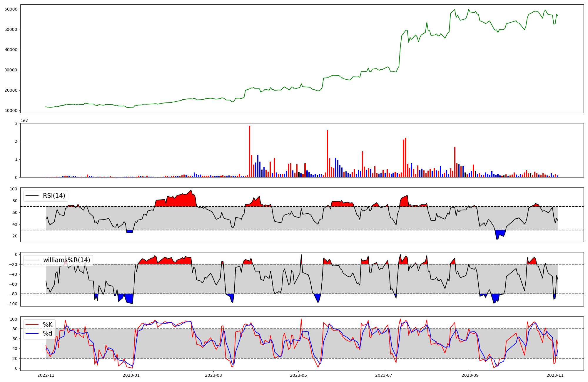Screen dimensions: 588x382
Task: Click the 2023-07 x-axis date label
Action: (384, 375)
